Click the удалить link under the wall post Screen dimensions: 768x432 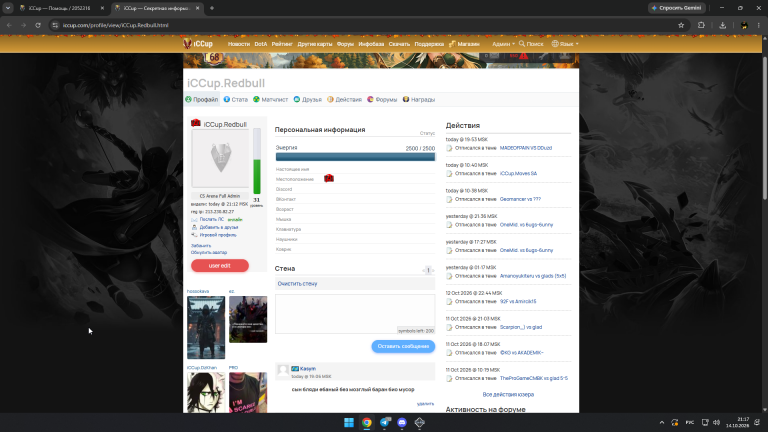(425, 404)
